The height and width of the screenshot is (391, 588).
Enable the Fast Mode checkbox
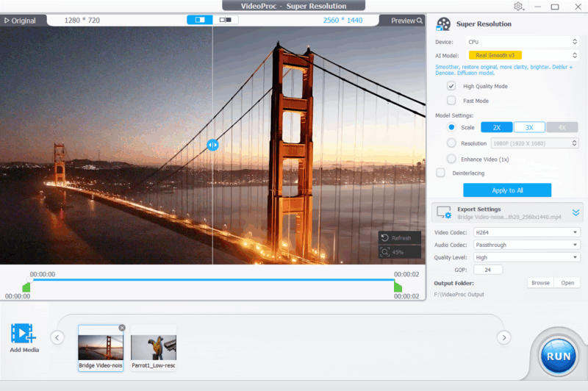451,101
